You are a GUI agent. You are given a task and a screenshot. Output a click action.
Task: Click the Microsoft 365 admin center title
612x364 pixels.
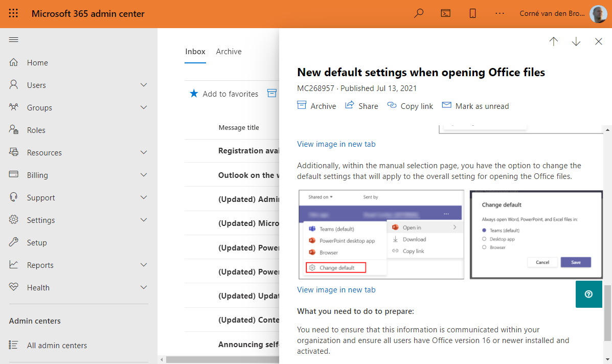tap(88, 14)
